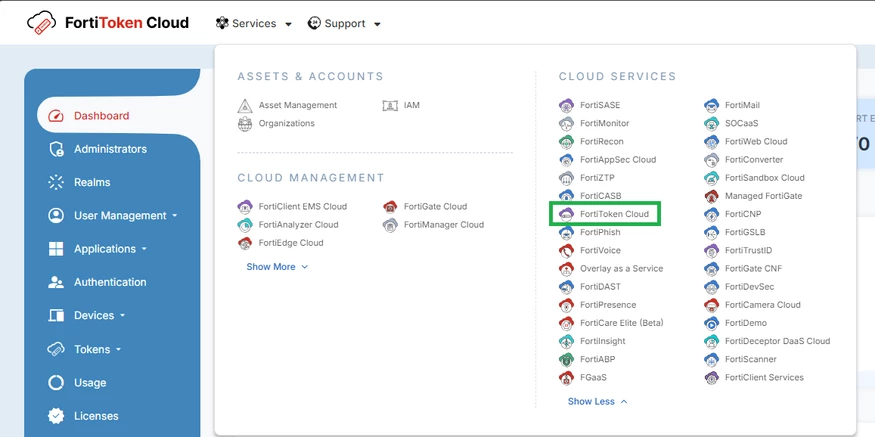Viewport: 875px width, 437px height.
Task: Click the Devices monitor icon
Action: pos(56,315)
